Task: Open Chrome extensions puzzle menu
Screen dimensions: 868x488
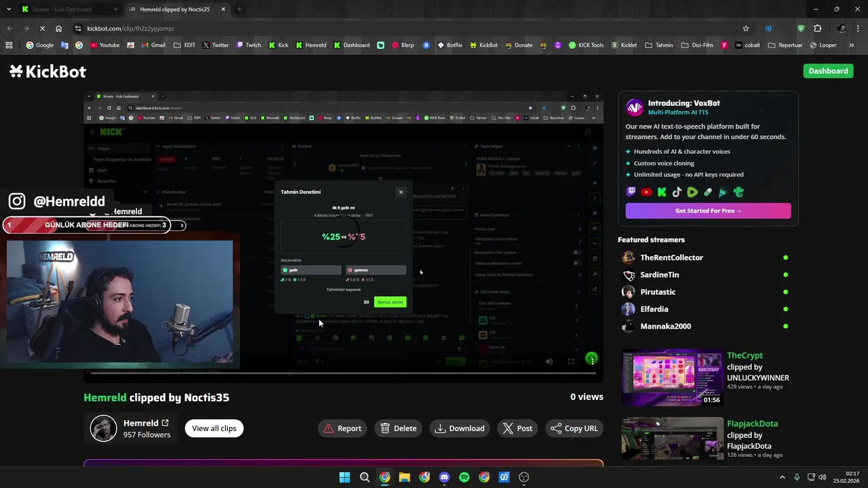Action: point(817,28)
